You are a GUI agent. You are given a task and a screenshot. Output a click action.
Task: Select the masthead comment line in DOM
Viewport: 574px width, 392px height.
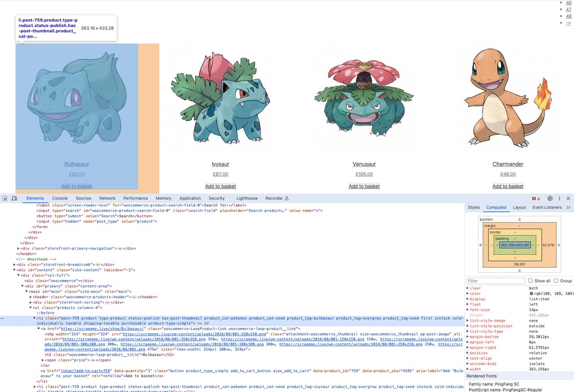click(36, 259)
